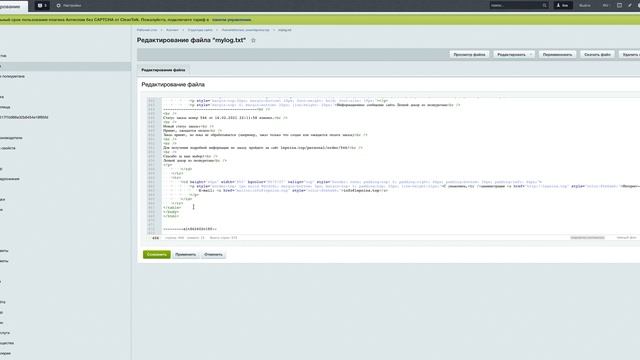The width and height of the screenshot is (640, 360).
Task: Add the mylog.txt page to favorites (star icon)
Action: tap(253, 40)
